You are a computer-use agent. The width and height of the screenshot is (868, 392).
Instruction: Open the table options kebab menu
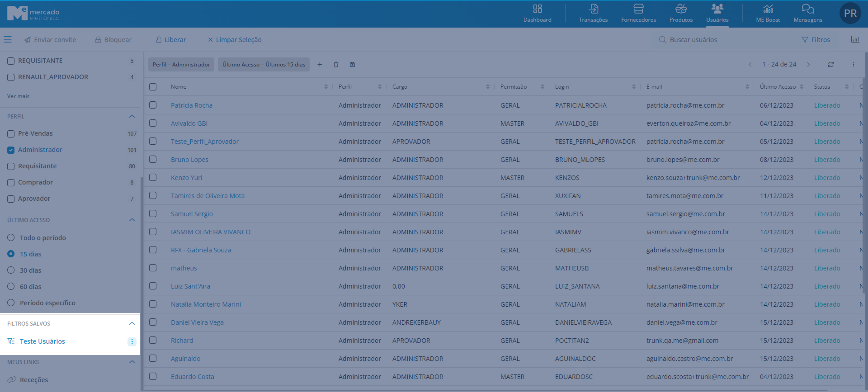tap(853, 64)
